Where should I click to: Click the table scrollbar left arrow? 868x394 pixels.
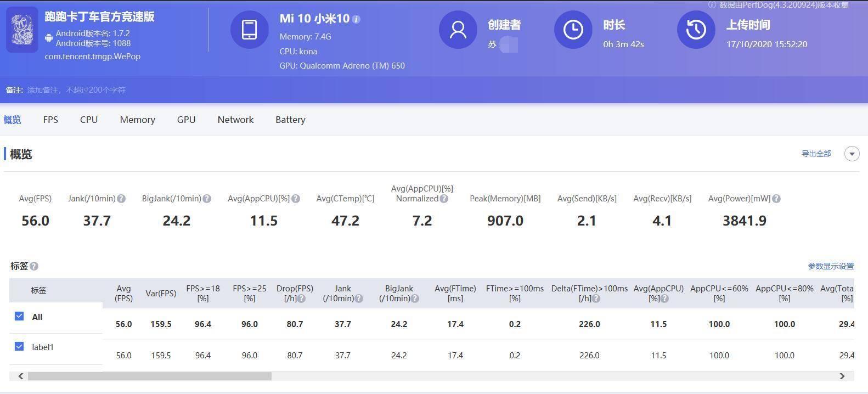point(21,376)
